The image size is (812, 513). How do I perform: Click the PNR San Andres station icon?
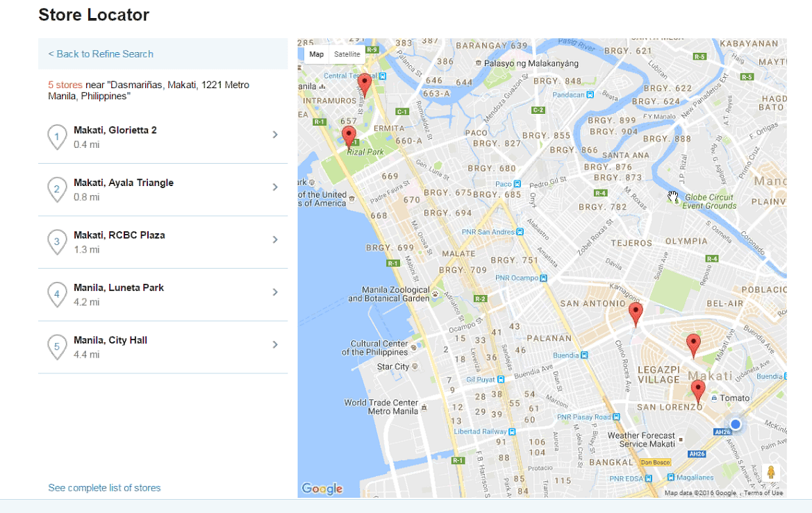pos(520,232)
